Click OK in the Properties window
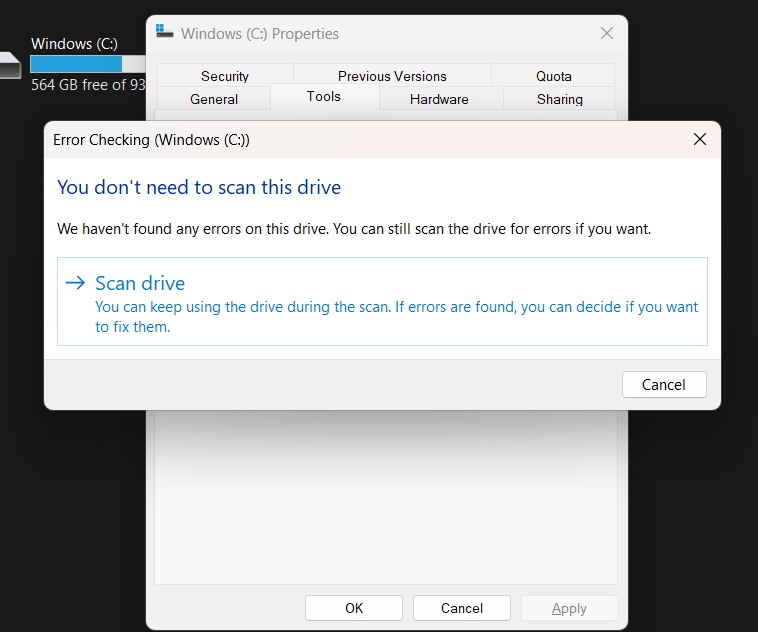This screenshot has width=758, height=632. (x=354, y=608)
